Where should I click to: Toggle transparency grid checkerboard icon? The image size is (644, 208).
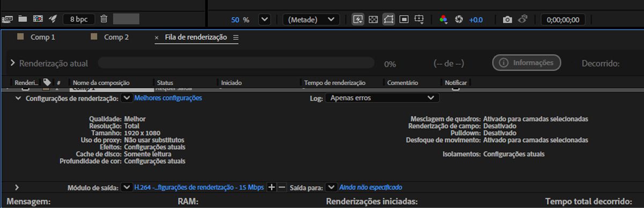coord(374,19)
